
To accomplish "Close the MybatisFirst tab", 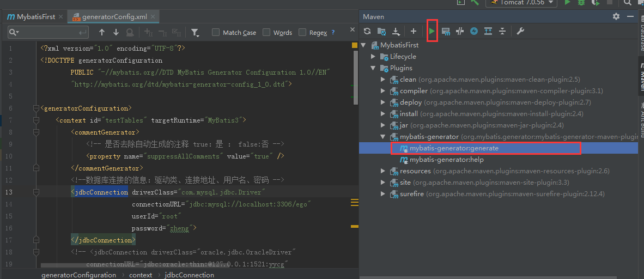I will [x=61, y=17].
